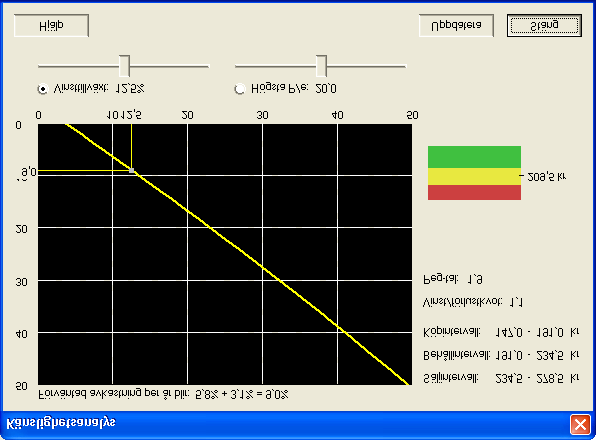Click the yellow band in the price indicator
The image size is (596, 440).
(474, 177)
